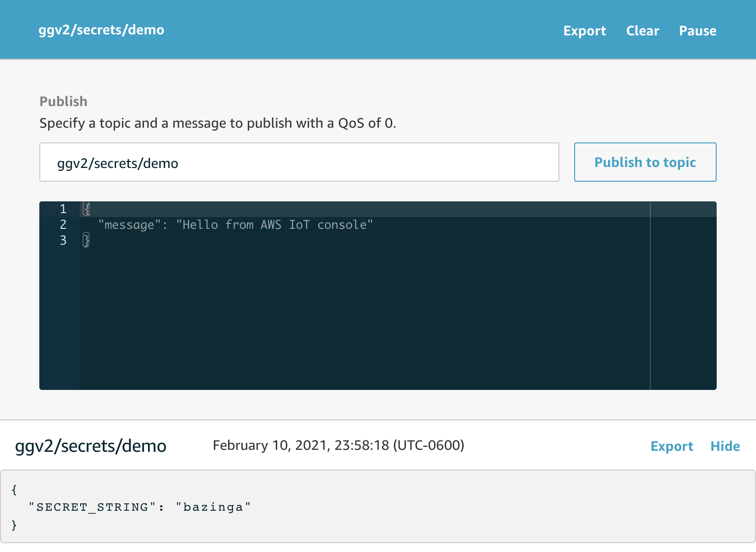Clear the subscription messages
The image size is (756, 552).
(642, 30)
